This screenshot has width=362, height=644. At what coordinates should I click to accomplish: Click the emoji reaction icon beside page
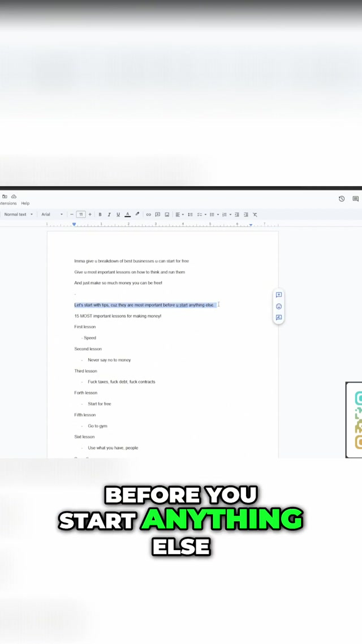coord(279,306)
